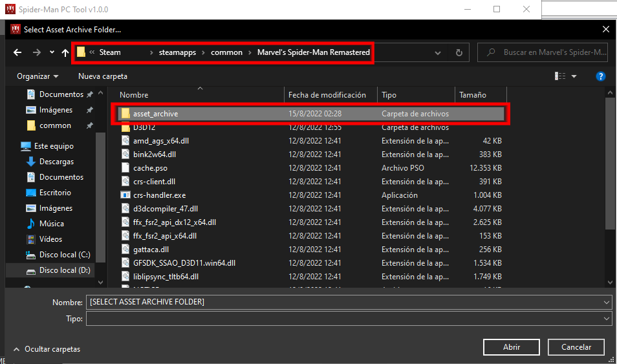
Task: Click the Cancelar button
Action: point(576,347)
